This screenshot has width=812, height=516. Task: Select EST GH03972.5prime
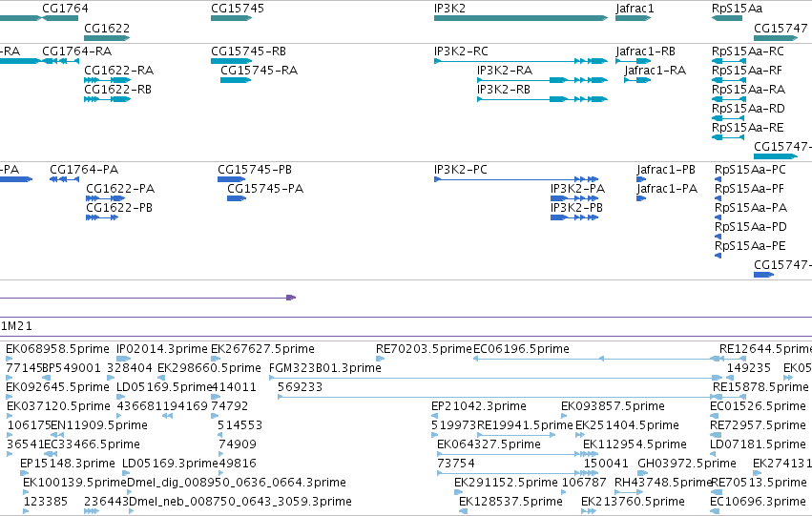[x=687, y=464]
